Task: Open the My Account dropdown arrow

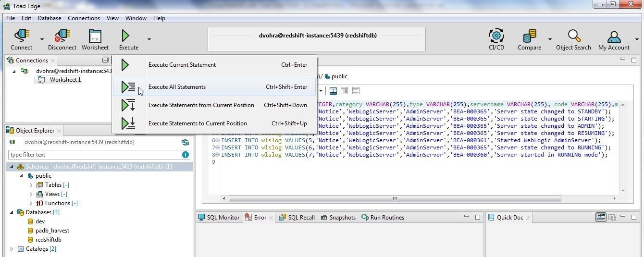Action: click(x=636, y=39)
